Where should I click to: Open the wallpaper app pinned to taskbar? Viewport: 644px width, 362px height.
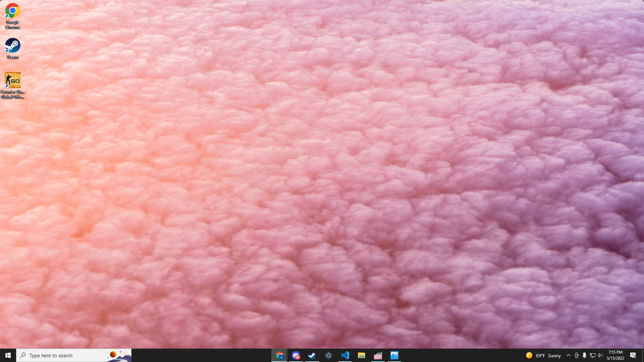[378, 355]
